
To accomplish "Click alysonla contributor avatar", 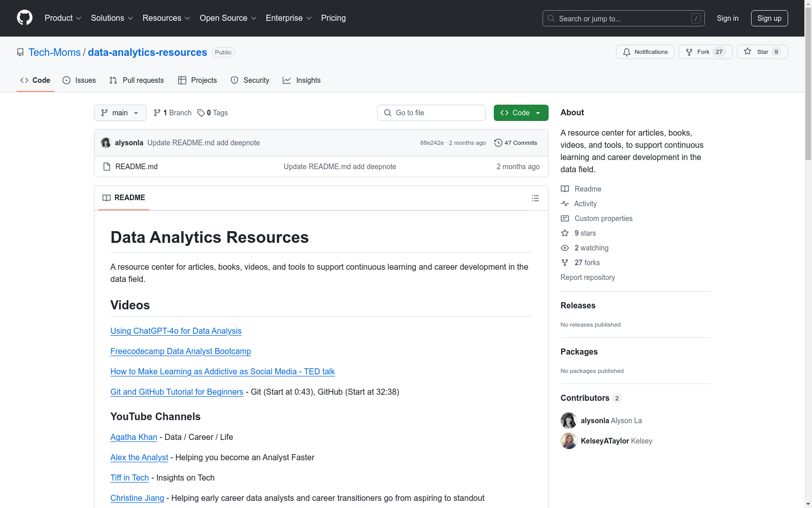I will click(x=569, y=421).
